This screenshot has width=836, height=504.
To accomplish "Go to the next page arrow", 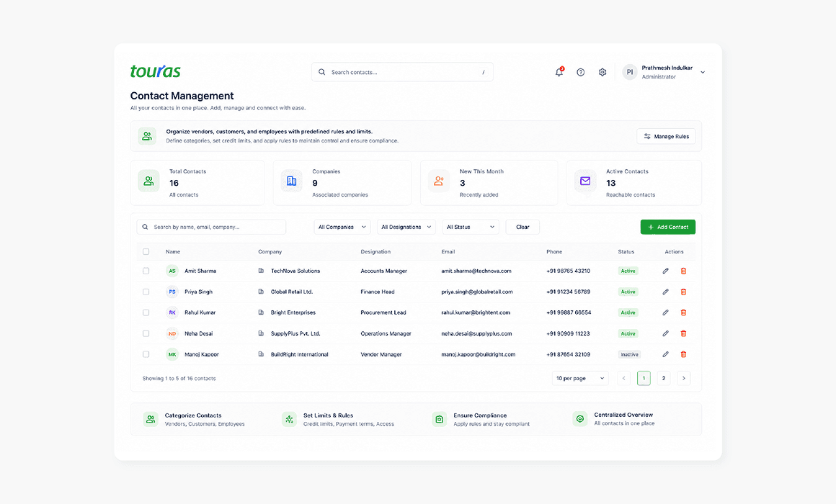I will coord(683,378).
